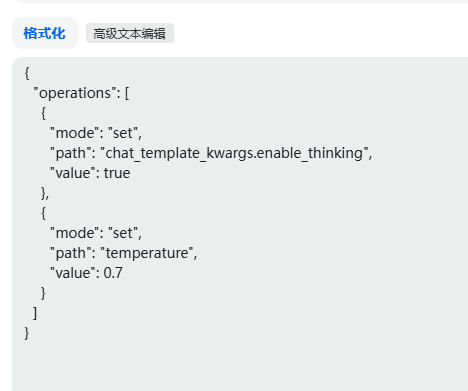468x391 pixels.
Task: Click the first "mode": "set" line
Action: (x=96, y=133)
